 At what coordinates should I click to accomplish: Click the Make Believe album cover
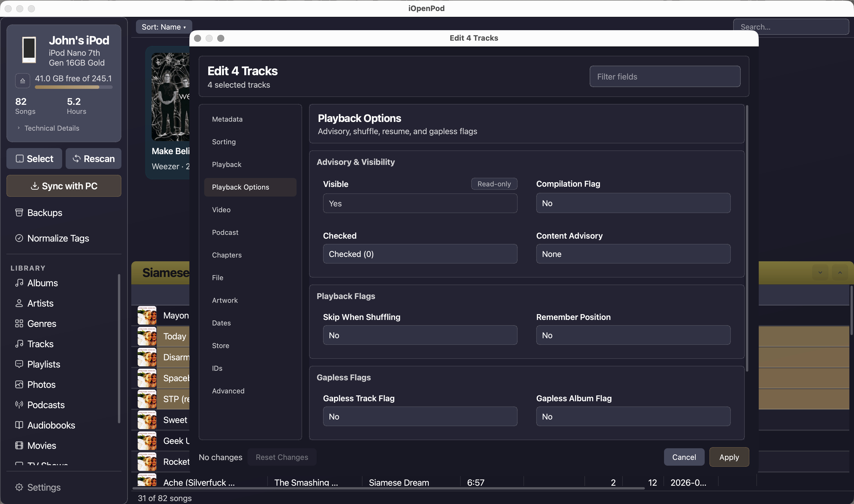(170, 97)
